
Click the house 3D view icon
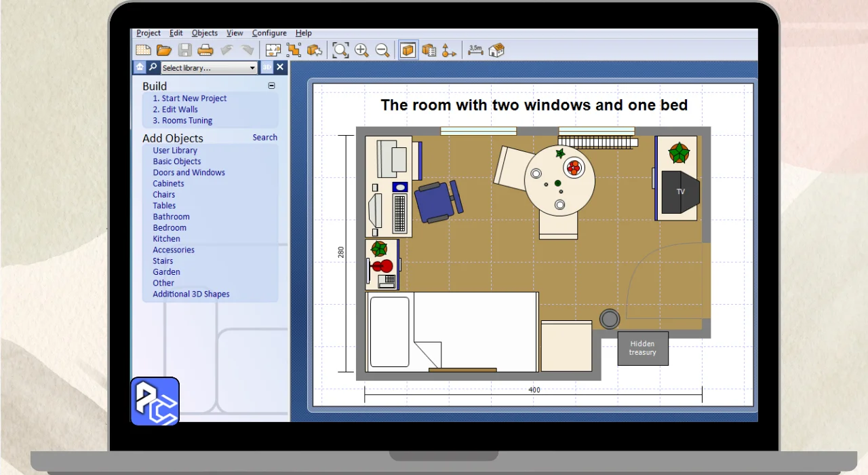tap(496, 50)
